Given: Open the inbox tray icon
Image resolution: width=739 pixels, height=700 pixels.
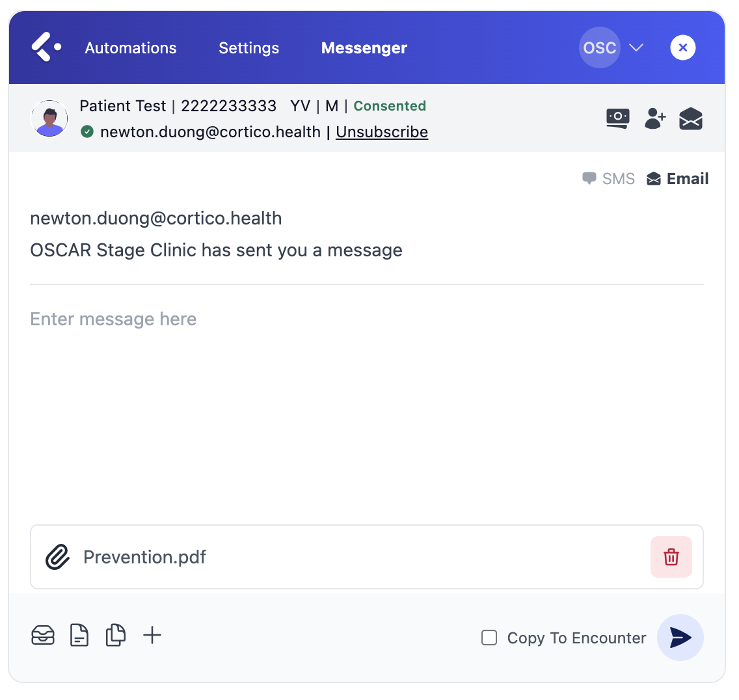Looking at the screenshot, I should [43, 635].
